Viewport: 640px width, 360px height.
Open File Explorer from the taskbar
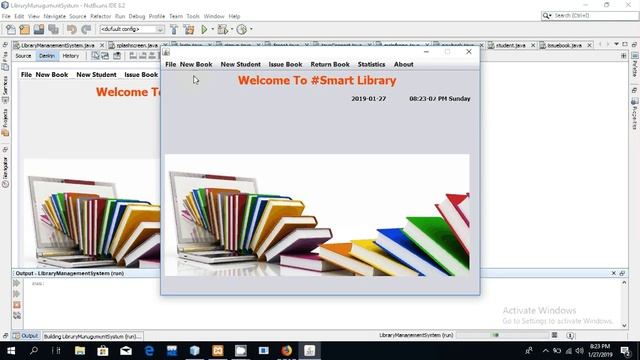(80, 351)
